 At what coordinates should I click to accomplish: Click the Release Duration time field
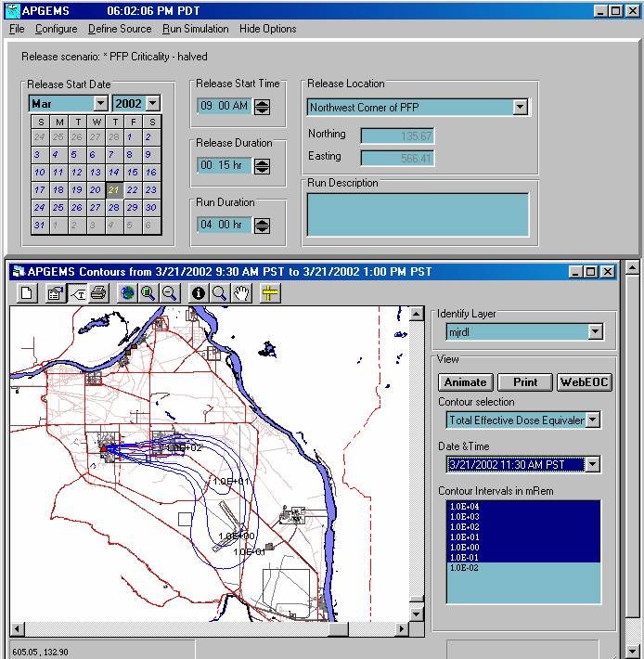point(225,165)
